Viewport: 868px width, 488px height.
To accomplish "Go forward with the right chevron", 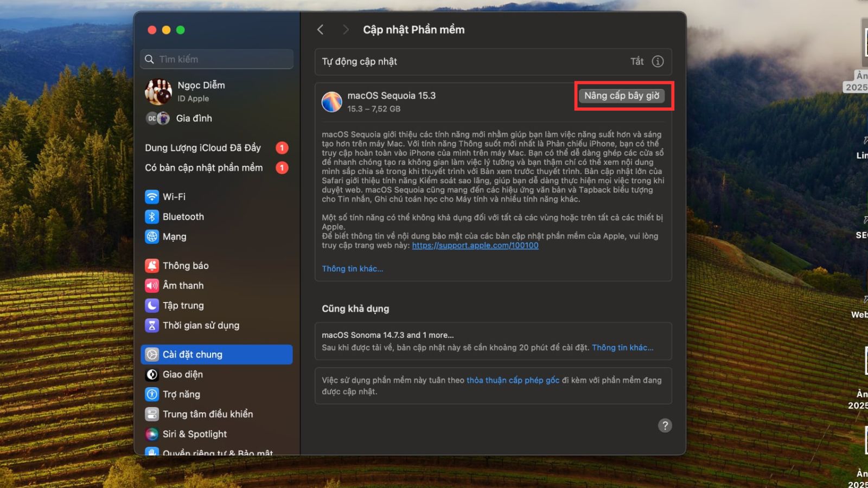I will point(346,30).
